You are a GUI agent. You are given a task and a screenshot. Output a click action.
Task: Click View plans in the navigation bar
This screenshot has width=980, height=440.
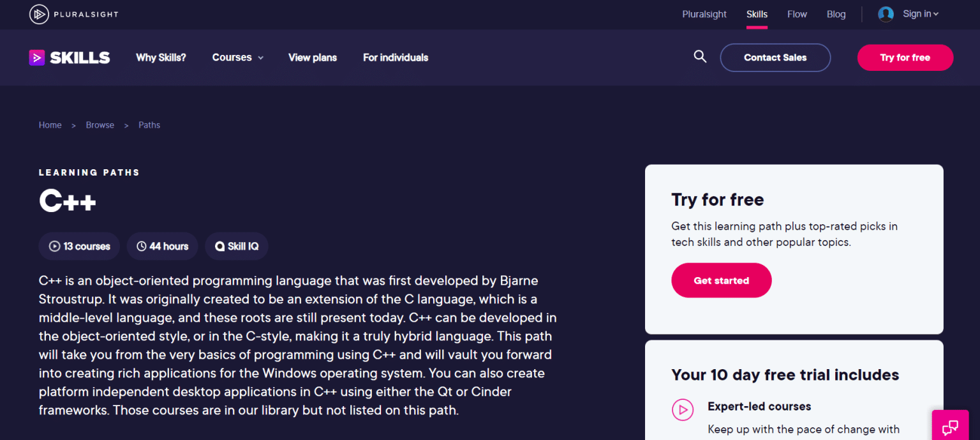click(x=313, y=57)
